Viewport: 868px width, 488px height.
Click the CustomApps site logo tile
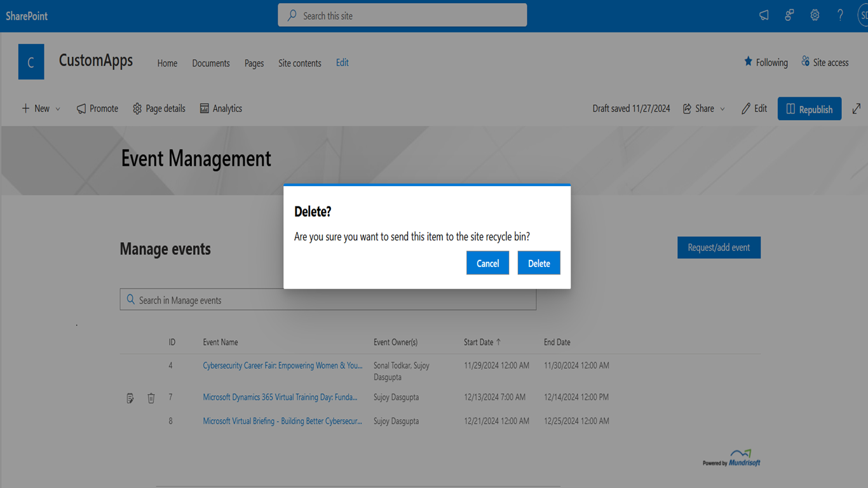pyautogui.click(x=31, y=62)
